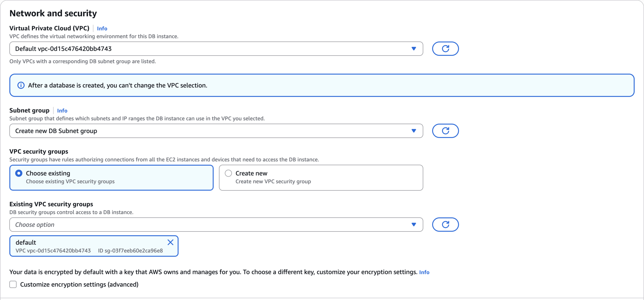This screenshot has width=644, height=300.
Task: Click the info icon in VPC alert
Action: 21,85
